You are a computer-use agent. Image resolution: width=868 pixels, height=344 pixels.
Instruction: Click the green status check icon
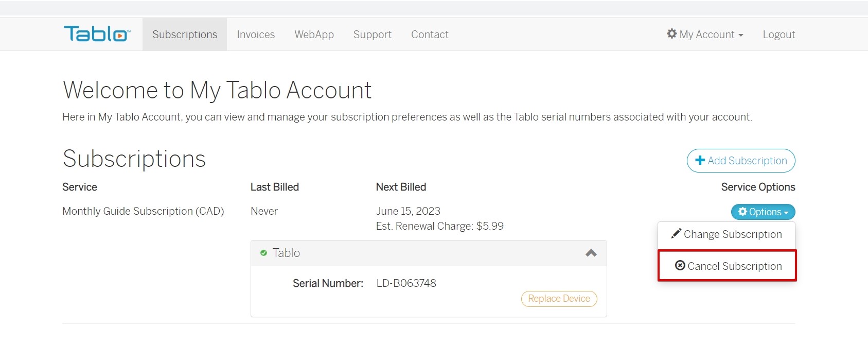pyautogui.click(x=263, y=253)
